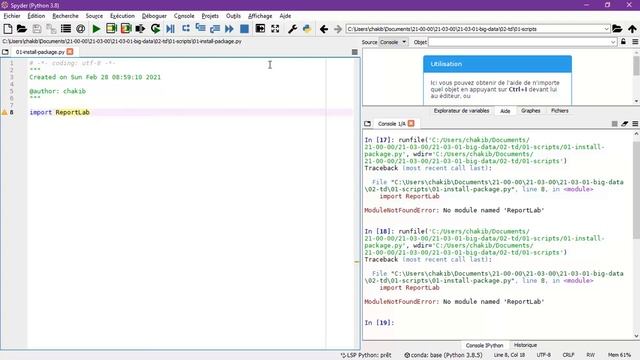
Task: Open IPython console options menu
Action: pos(635,123)
